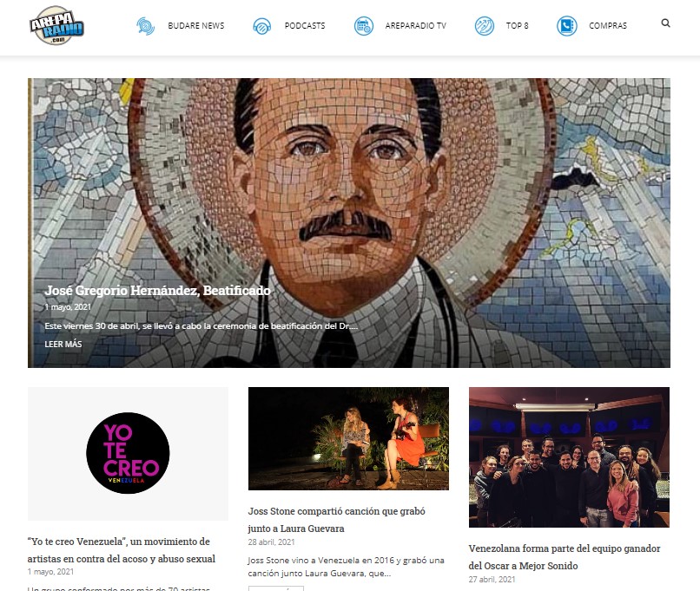Click the ArepaRadio.com logo
Screen dimensions: 700x591
[x=56, y=25]
